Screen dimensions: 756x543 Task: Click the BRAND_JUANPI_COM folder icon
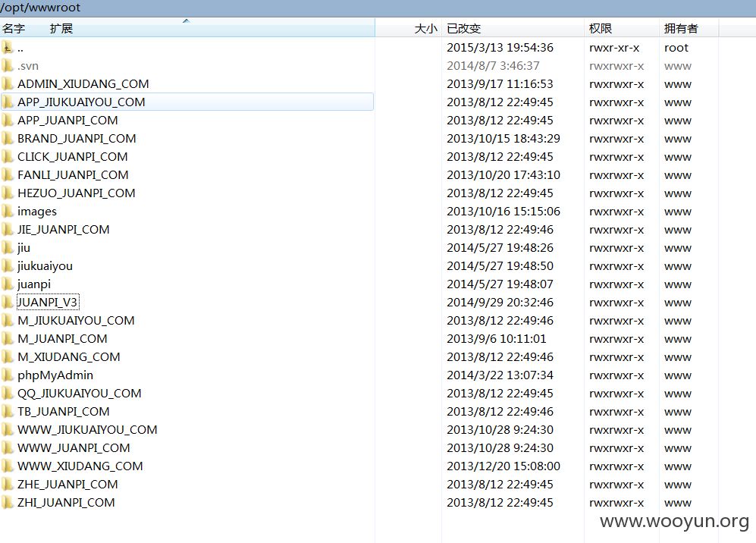point(8,138)
